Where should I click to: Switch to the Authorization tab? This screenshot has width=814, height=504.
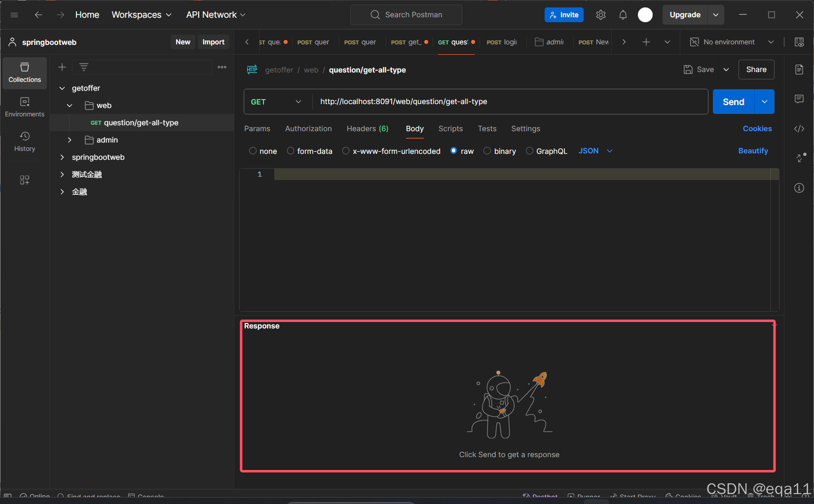[x=308, y=129]
